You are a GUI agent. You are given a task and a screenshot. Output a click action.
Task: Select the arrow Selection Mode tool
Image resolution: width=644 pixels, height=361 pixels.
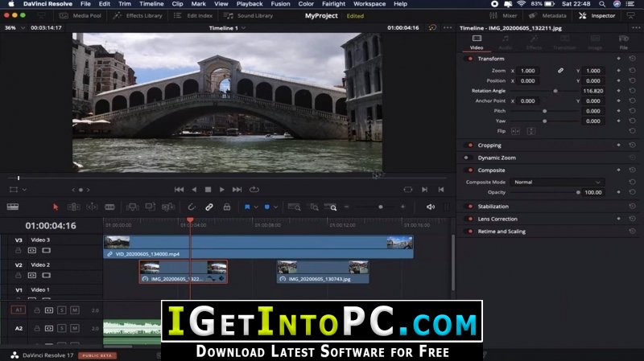click(x=56, y=207)
